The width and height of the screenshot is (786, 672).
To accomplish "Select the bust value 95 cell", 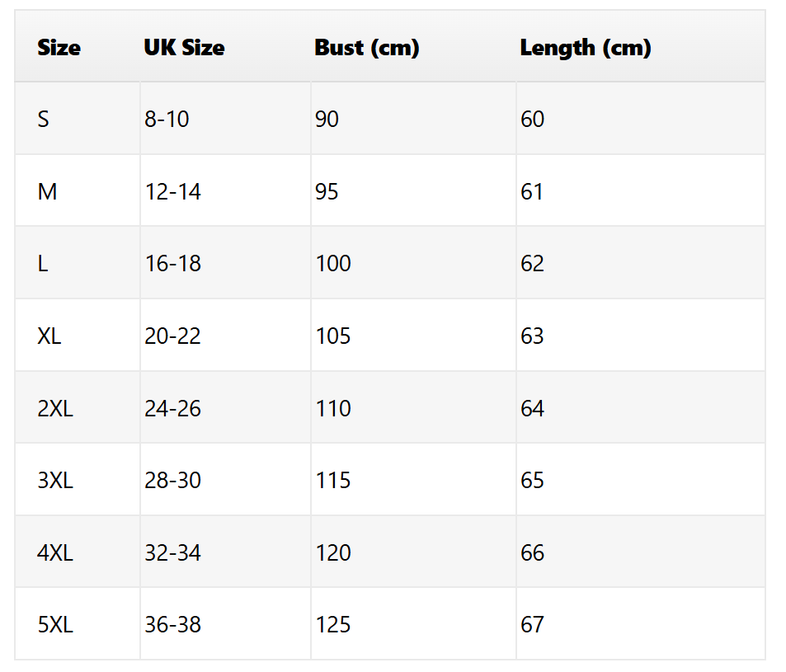I will click(327, 192).
